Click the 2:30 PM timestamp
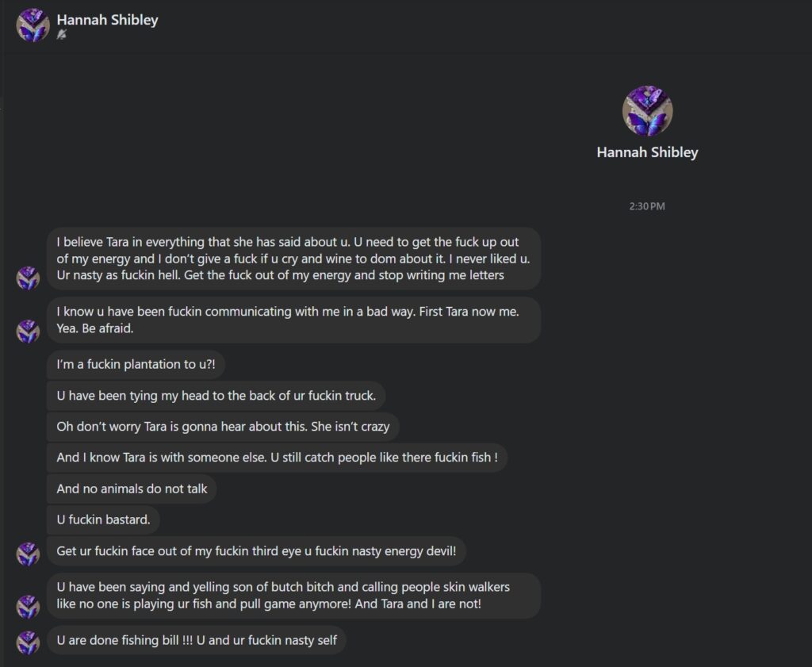 click(x=647, y=206)
